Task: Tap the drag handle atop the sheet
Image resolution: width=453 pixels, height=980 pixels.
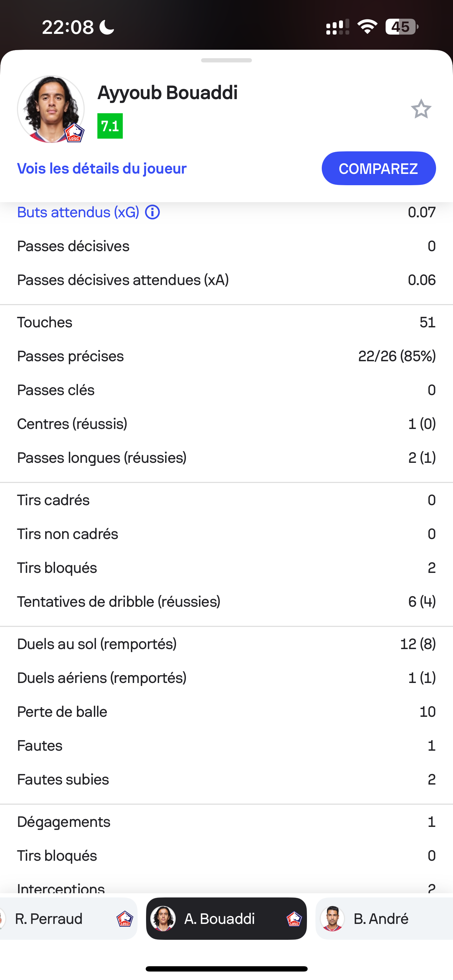Action: click(226, 60)
